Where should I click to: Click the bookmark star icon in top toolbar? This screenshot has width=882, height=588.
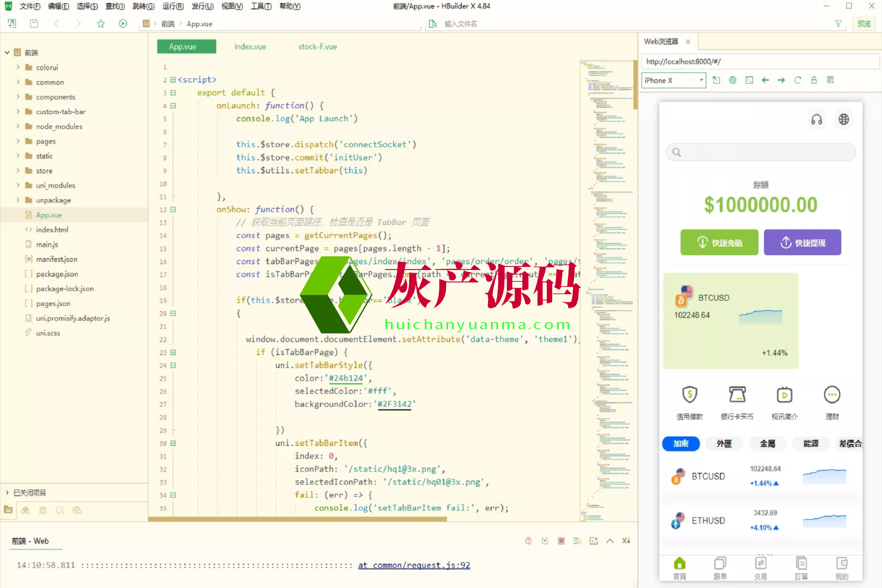point(101,24)
